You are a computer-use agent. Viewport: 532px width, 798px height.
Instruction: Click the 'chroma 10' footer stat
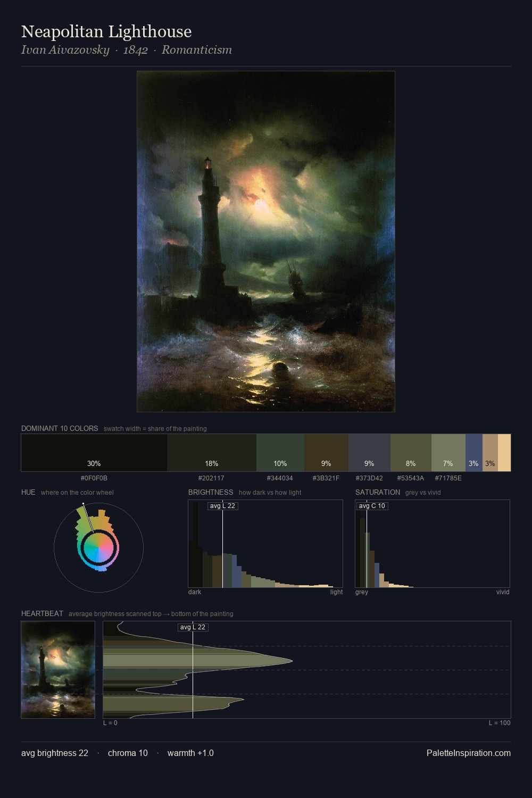pyautogui.click(x=128, y=753)
